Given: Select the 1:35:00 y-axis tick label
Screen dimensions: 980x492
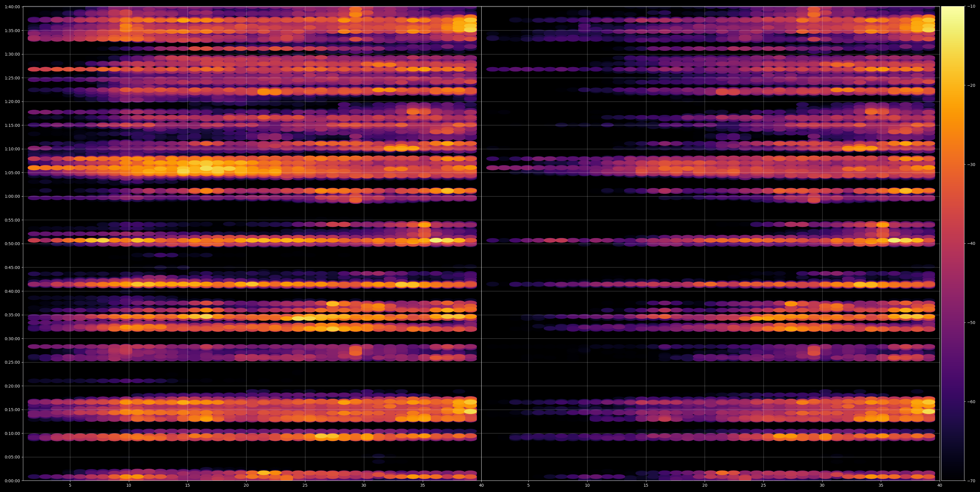Looking at the screenshot, I should [12, 30].
